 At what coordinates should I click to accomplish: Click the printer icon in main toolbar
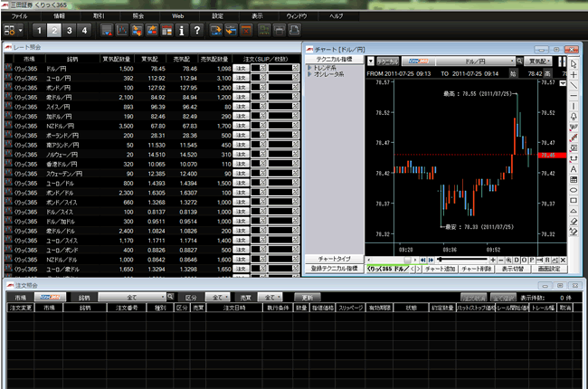point(294,31)
